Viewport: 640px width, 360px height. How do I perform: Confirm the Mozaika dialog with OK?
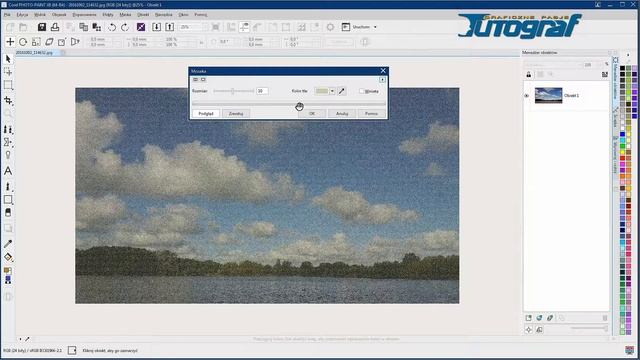[312, 113]
